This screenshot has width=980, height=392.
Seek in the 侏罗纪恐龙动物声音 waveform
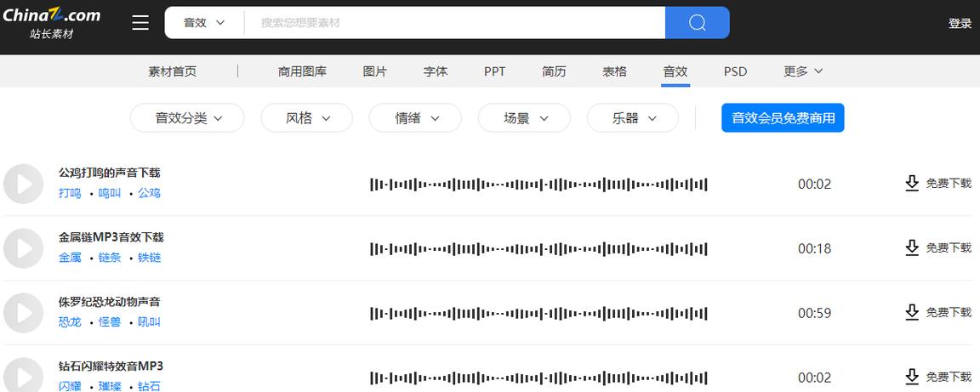coord(538,313)
